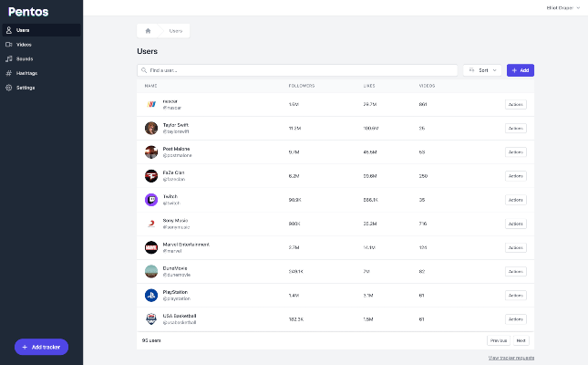This screenshot has height=365, width=588.
Task: Click the Videos column header
Action: pyautogui.click(x=427, y=86)
